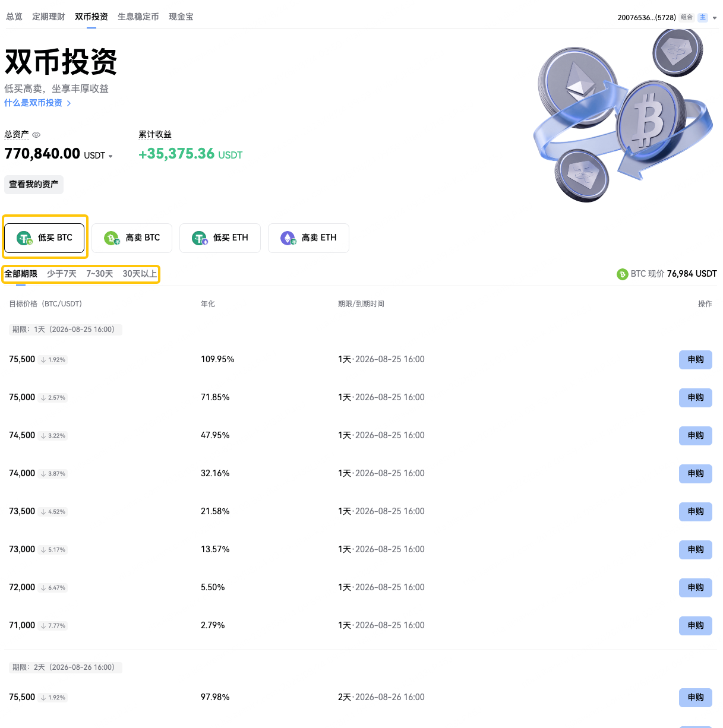
Task: Click 目标价格 (BTC/USDT) column header
Action: point(46,304)
